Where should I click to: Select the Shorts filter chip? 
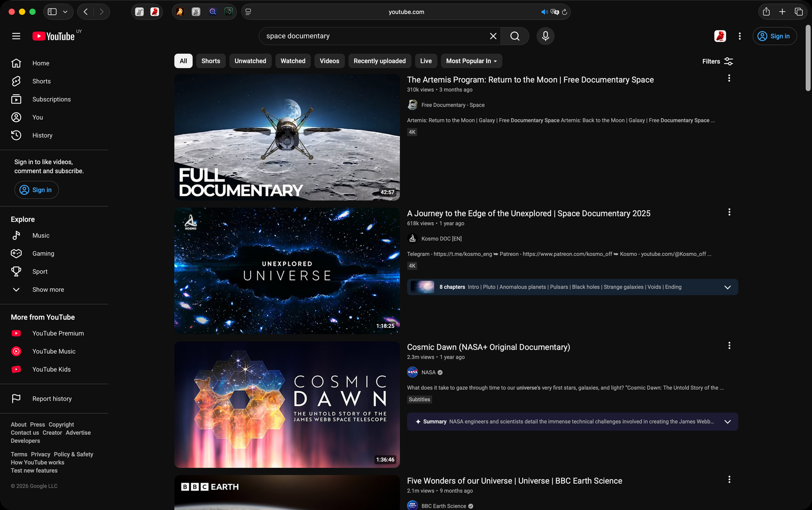pos(211,61)
